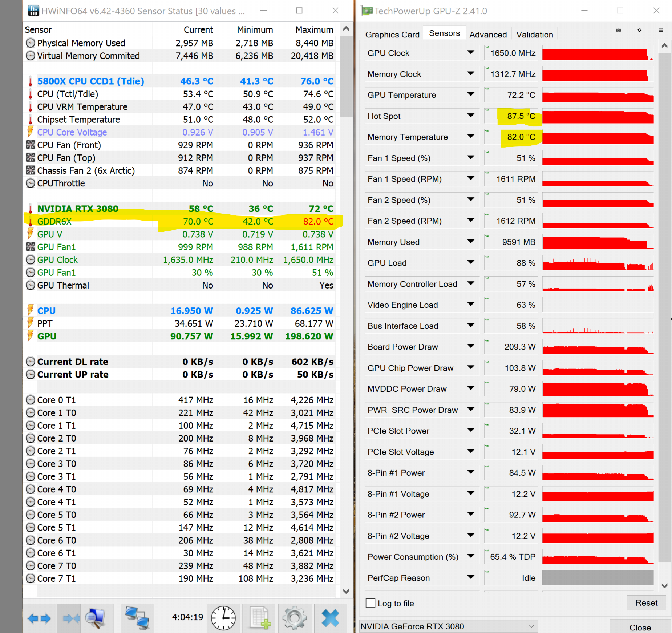
Task: Select the GPU Thermal throttle row
Action: point(179,285)
